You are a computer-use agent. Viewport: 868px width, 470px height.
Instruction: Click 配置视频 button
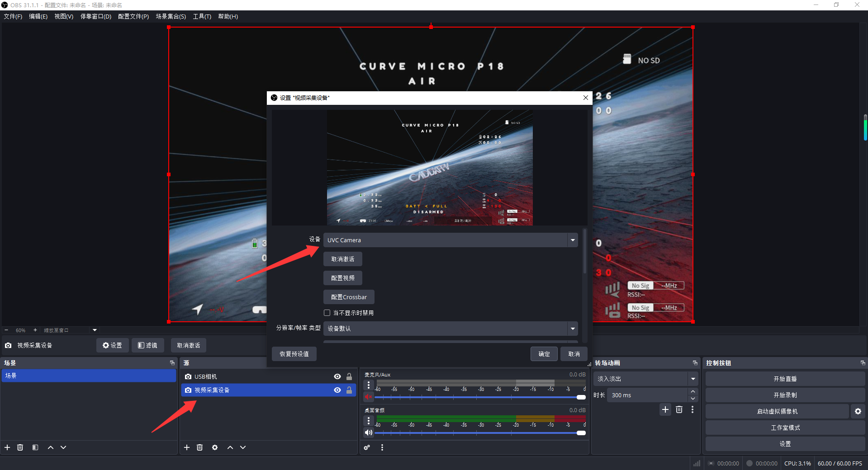[x=343, y=278]
